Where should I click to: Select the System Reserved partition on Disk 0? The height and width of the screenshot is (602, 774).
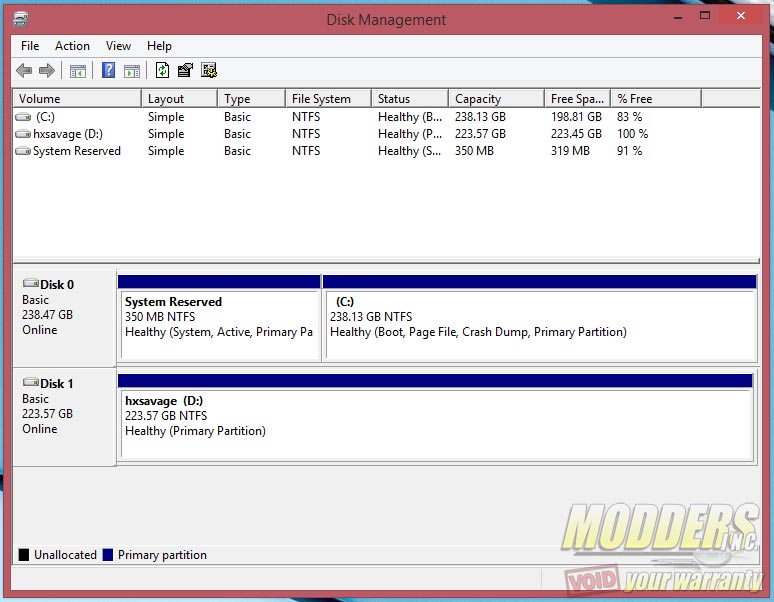pyautogui.click(x=219, y=318)
